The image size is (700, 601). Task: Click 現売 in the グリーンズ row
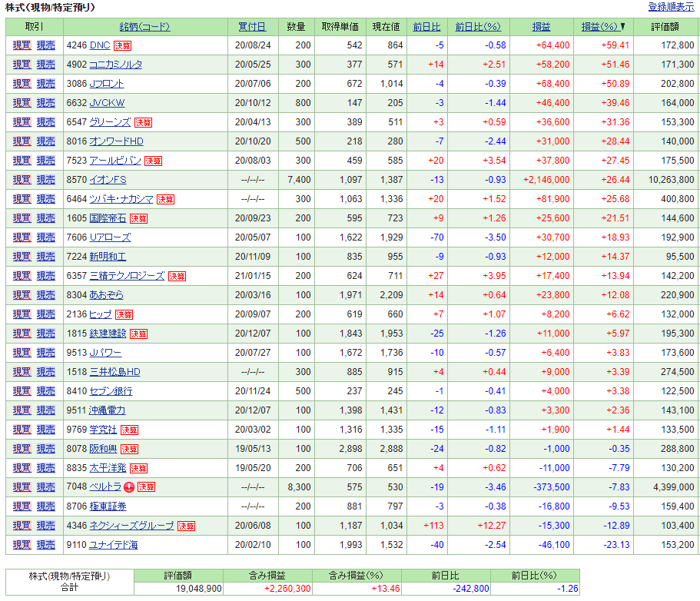[46, 122]
